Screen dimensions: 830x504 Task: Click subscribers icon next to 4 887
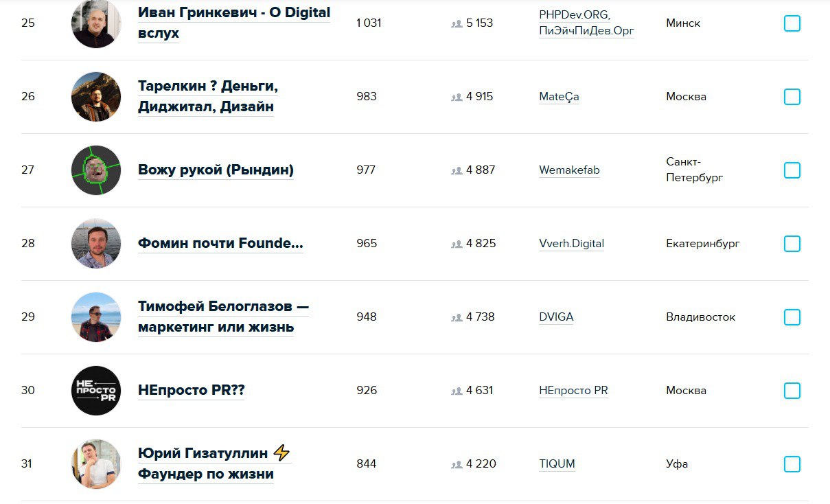pos(457,170)
